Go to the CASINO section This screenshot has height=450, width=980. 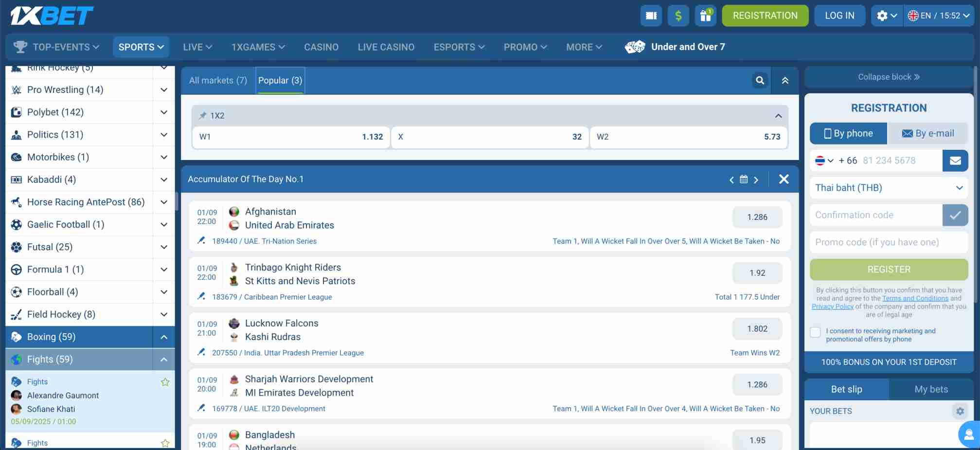pyautogui.click(x=321, y=47)
